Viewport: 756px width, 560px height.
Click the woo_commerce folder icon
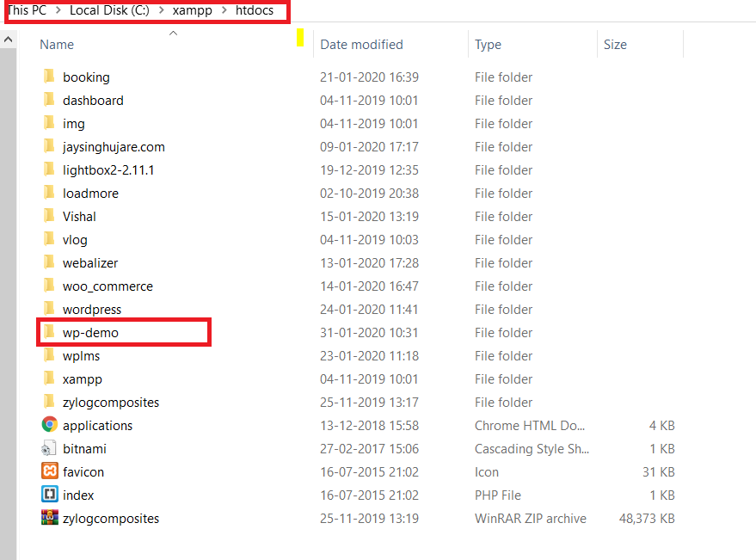point(49,285)
